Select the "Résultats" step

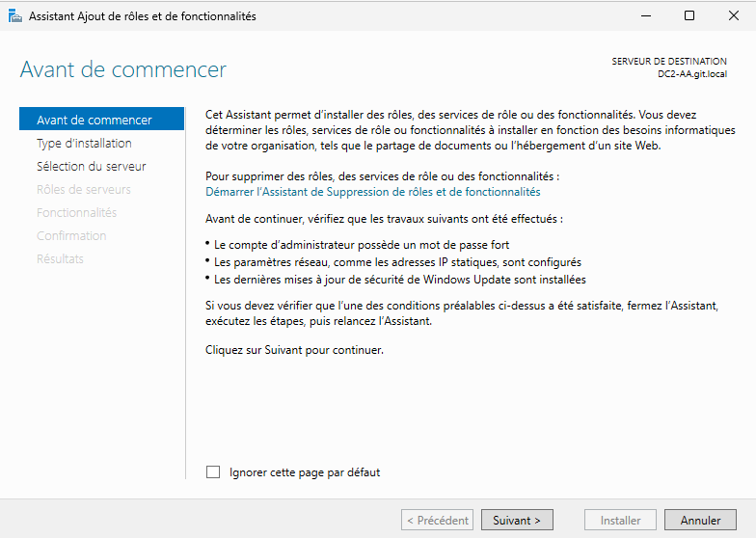tap(60, 258)
